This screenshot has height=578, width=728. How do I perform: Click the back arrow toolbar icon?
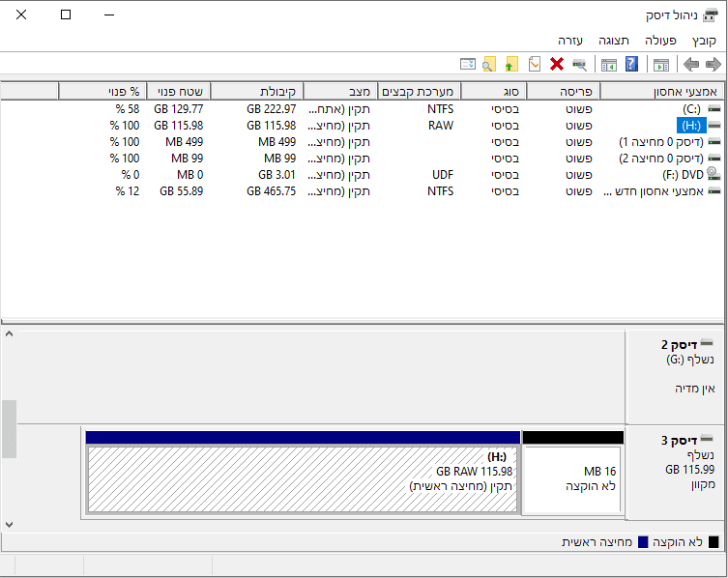coord(691,64)
